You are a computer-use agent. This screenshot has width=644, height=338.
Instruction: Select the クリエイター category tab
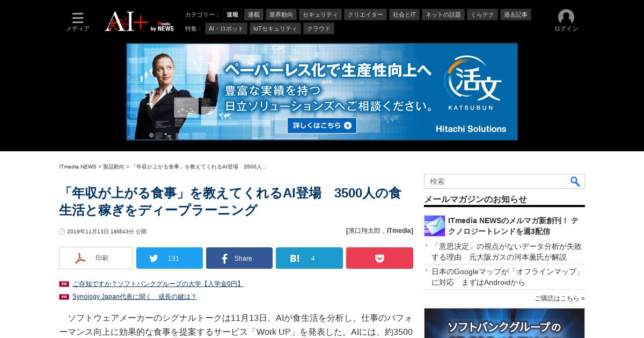tap(365, 14)
